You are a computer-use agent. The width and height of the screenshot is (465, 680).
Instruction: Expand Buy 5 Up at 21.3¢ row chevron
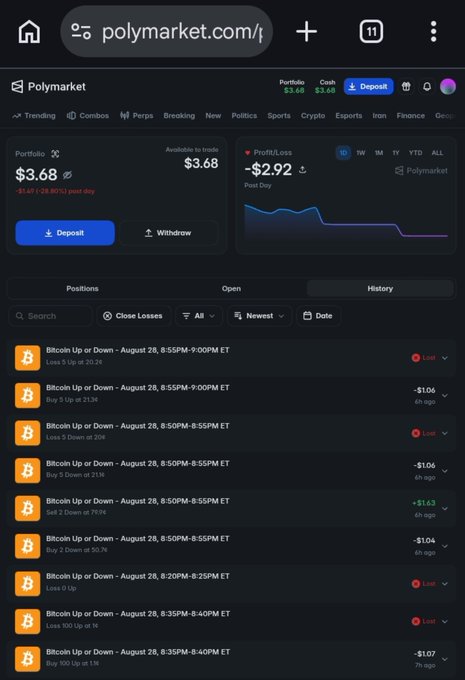(x=445, y=396)
